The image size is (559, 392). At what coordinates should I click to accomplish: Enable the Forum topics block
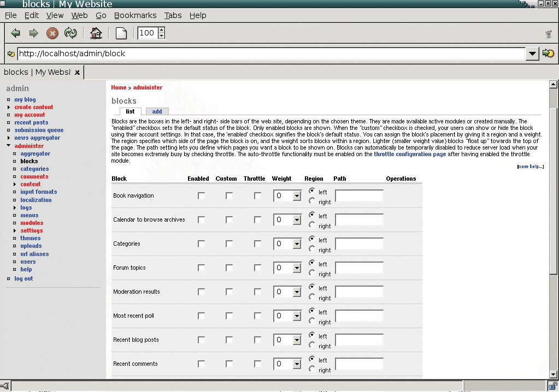click(202, 268)
